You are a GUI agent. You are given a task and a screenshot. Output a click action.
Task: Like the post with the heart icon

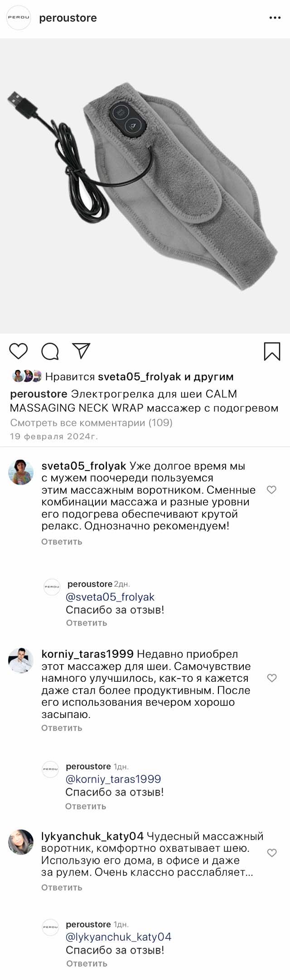pyautogui.click(x=19, y=351)
